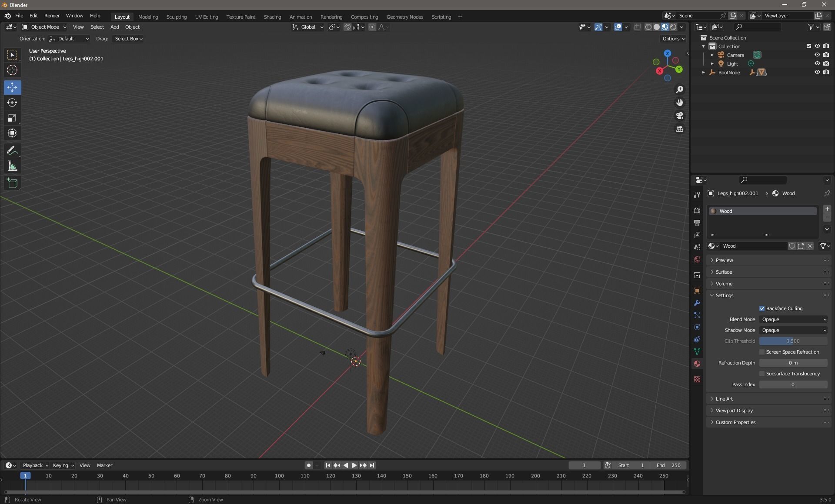
Task: Select the Measure tool
Action: point(12,166)
